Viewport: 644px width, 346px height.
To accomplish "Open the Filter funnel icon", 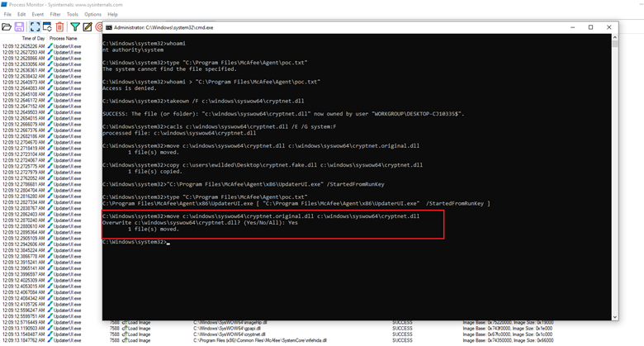I will point(75,26).
